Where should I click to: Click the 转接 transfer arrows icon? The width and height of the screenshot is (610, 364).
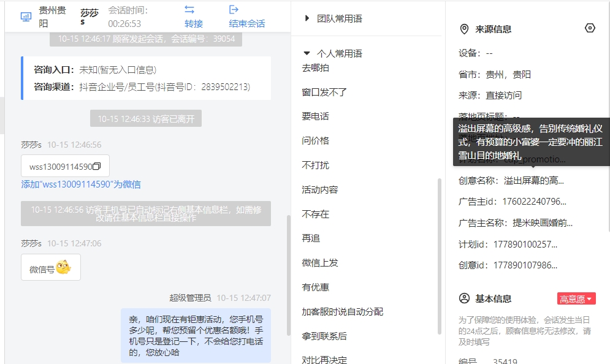coord(189,10)
